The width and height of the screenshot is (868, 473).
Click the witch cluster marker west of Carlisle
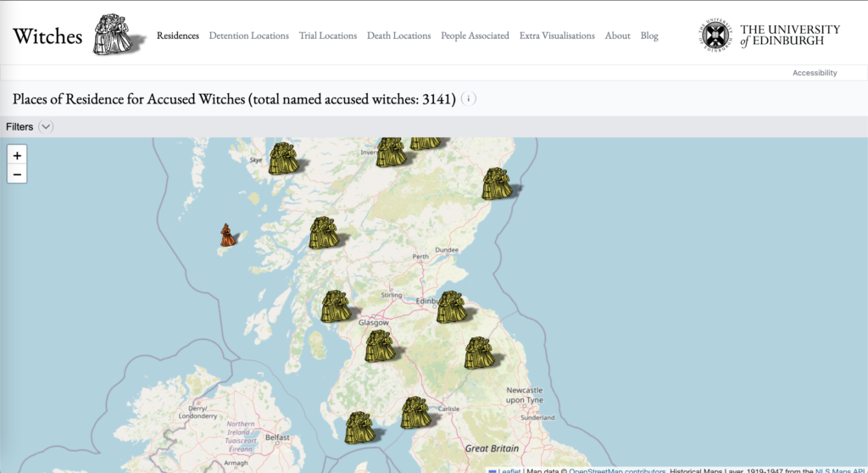(x=415, y=413)
